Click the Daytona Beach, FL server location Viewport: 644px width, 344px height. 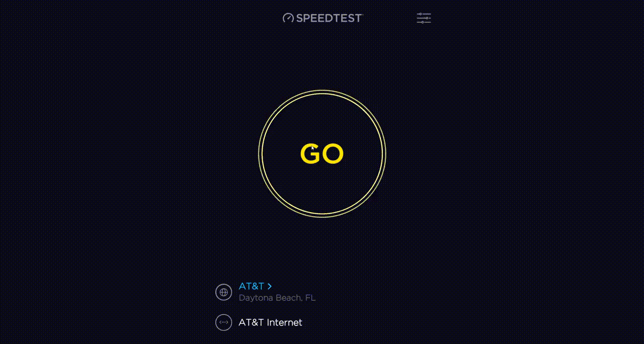[x=277, y=298]
